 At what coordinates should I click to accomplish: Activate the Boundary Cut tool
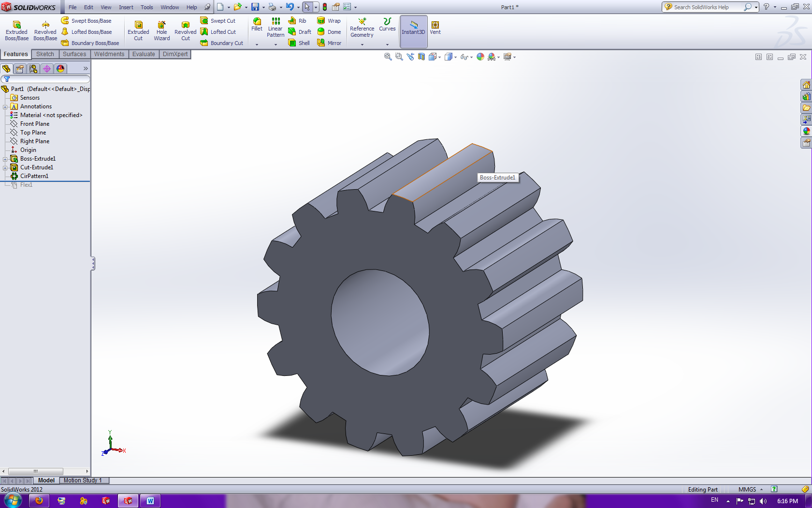[222, 43]
